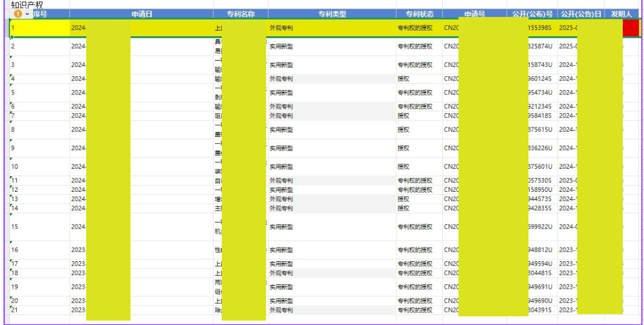This screenshot has width=644, height=325.
Task: Click sequence number cell 19
Action: tap(40, 287)
